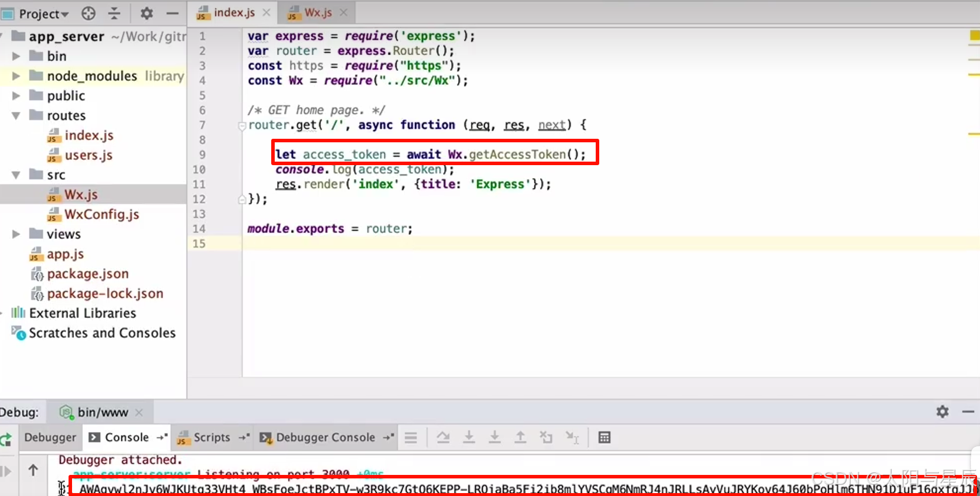This screenshot has height=496, width=980.
Task: Click fold end marker at line 12
Action: tap(242, 200)
